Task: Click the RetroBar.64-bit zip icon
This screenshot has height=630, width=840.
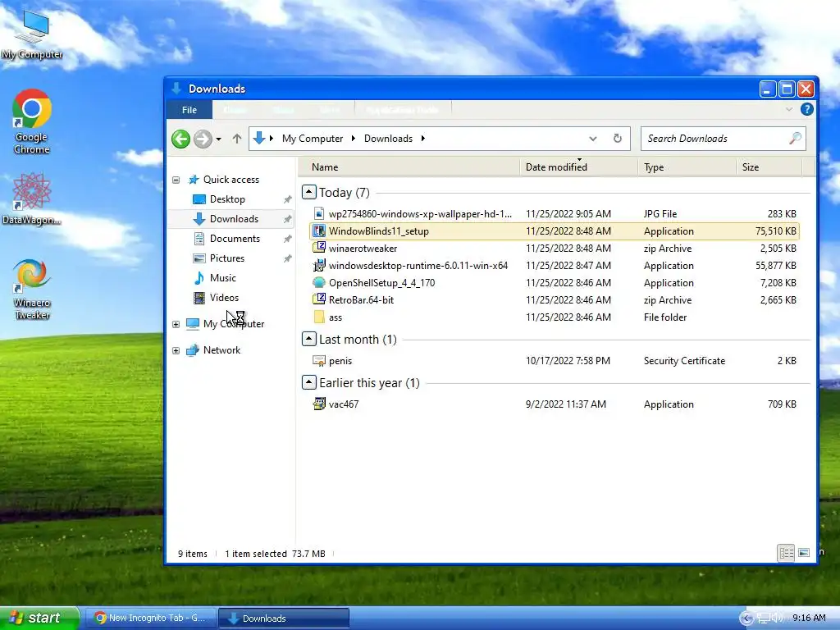Action: point(319,299)
